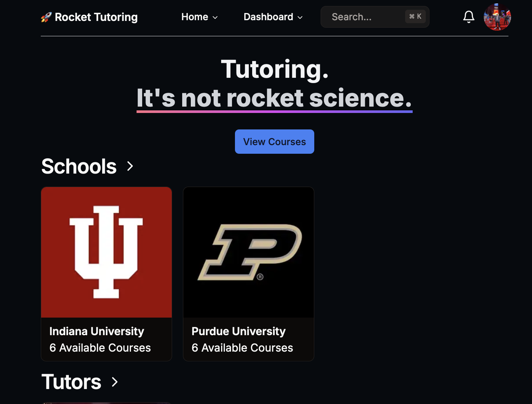Click the View Courses button
This screenshot has width=532, height=404.
[x=275, y=142]
